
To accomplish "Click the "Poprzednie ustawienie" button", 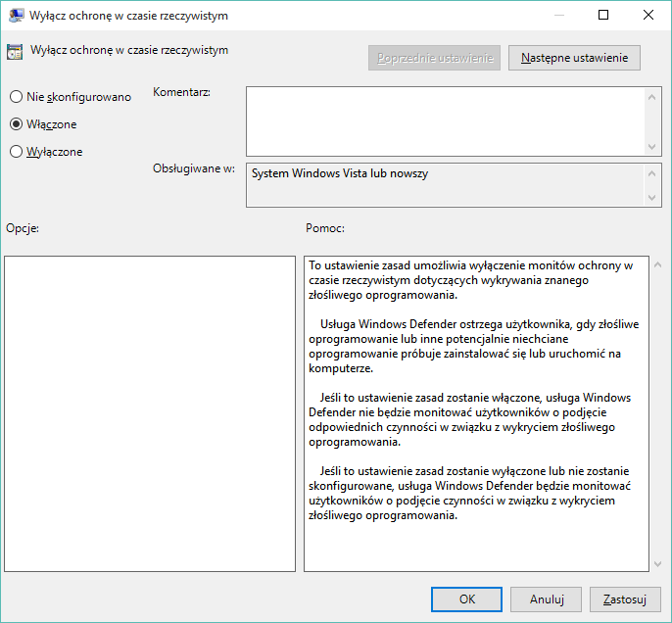I will pos(434,58).
